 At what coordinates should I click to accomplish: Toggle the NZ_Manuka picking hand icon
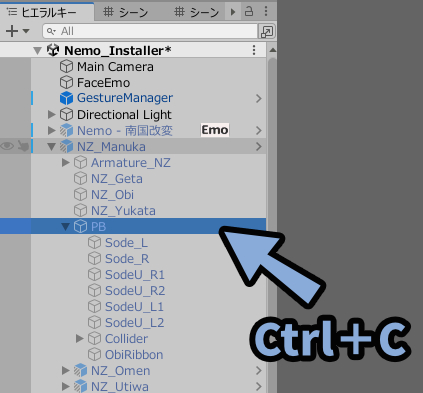tap(23, 146)
